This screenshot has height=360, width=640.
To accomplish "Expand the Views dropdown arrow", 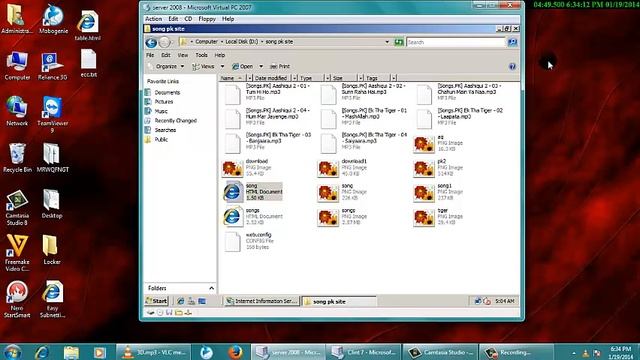I will click(222, 67).
